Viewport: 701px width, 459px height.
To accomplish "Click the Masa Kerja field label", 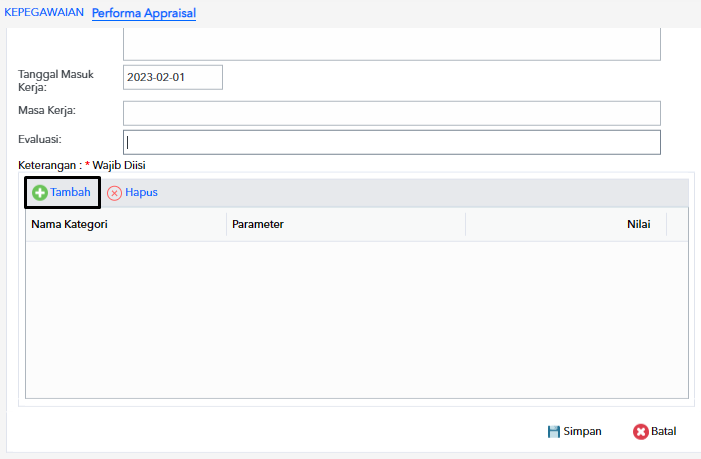I will pyautogui.click(x=47, y=110).
